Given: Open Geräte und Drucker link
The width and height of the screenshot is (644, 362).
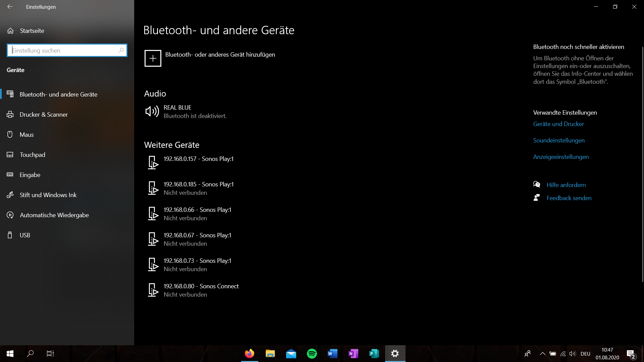Looking at the screenshot, I should 558,124.
